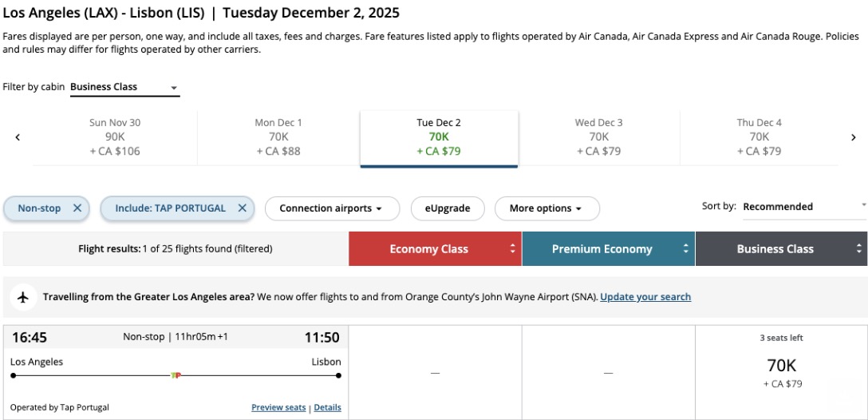
Task: Click the Update your search link
Action: pos(645,297)
